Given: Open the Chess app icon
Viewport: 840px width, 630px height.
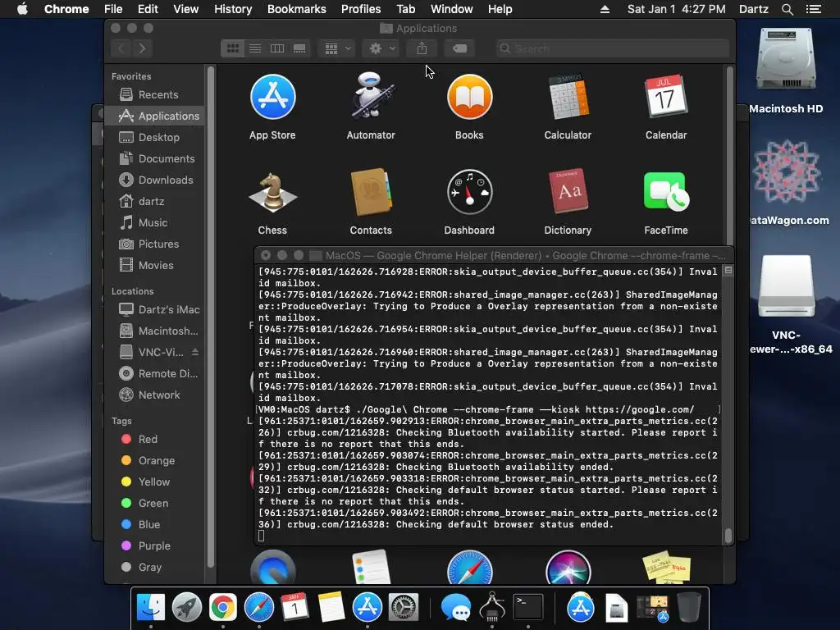Looking at the screenshot, I should pos(272,192).
